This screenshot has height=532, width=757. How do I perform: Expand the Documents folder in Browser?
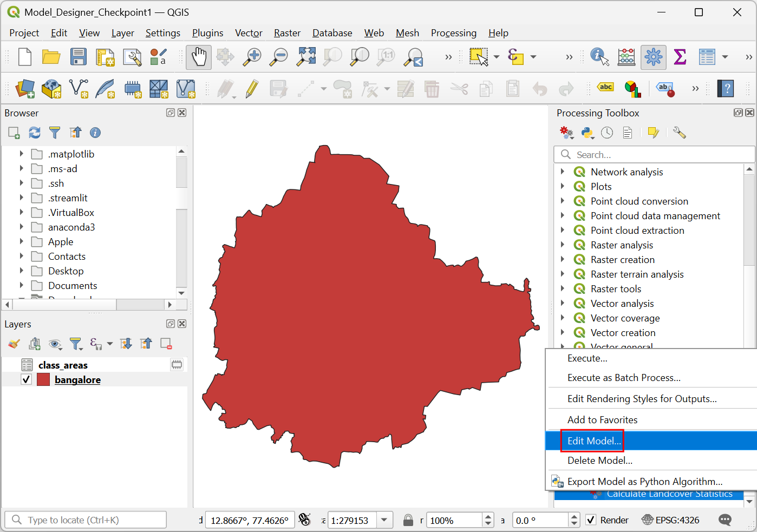click(22, 285)
